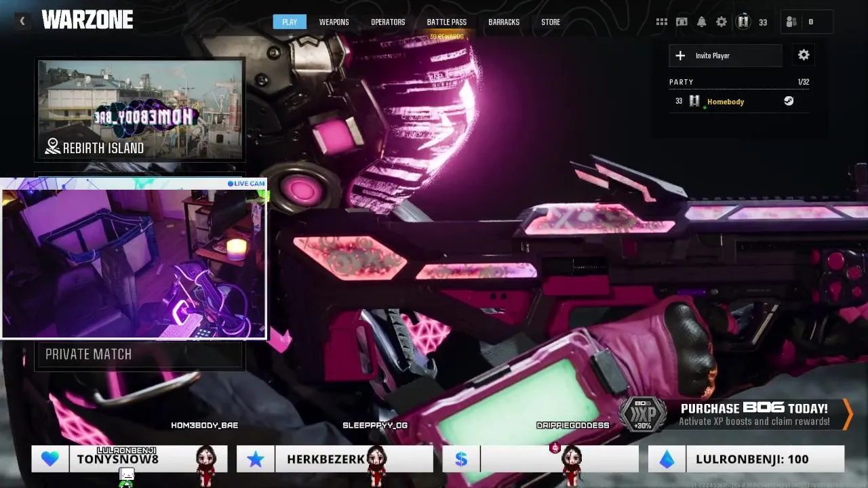Click the DRIPPIEGODDESS avatar name label
Screen dimensions: 868x488
tap(572, 425)
